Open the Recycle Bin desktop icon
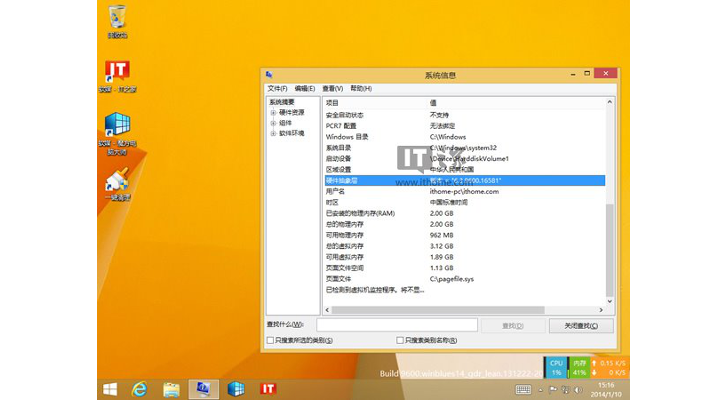The height and width of the screenshot is (400, 728). point(117,18)
